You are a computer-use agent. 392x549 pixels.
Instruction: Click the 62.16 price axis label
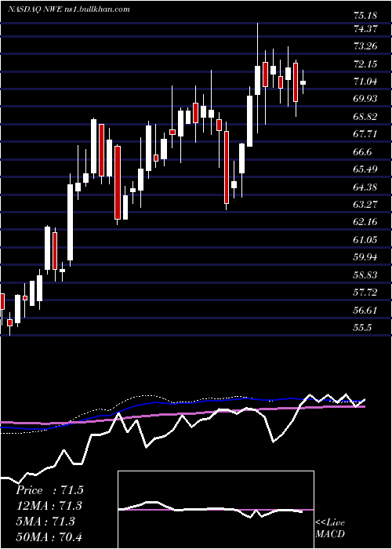365,222
